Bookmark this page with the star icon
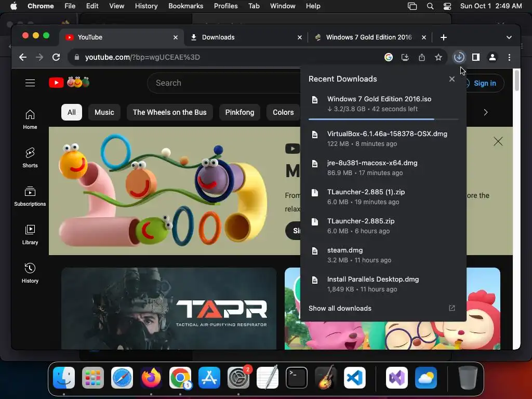This screenshot has height=399, width=532. (x=438, y=57)
